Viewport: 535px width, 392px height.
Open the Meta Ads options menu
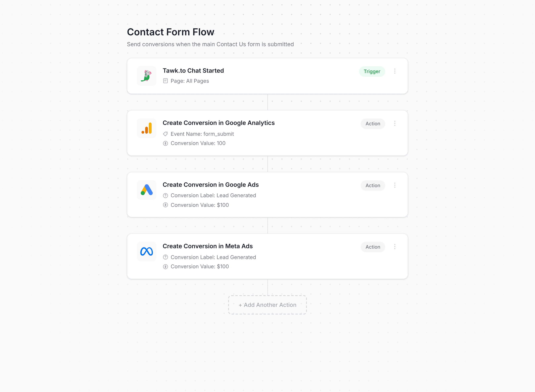click(x=395, y=247)
